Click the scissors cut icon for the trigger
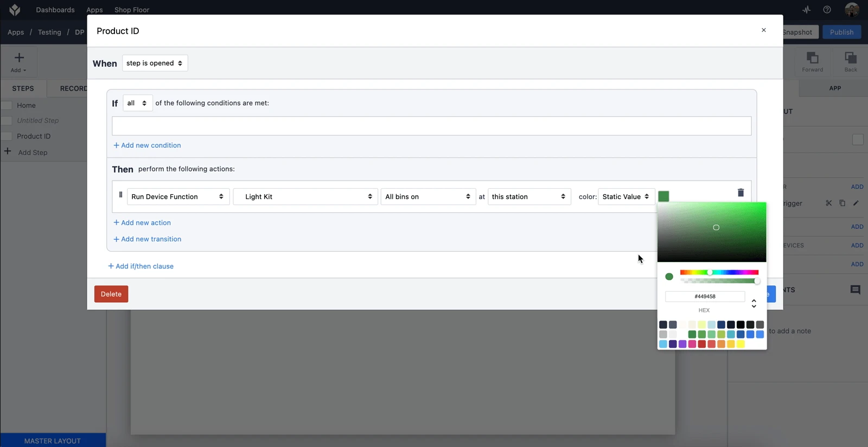Screen dimensions: 868x447 tap(828, 203)
